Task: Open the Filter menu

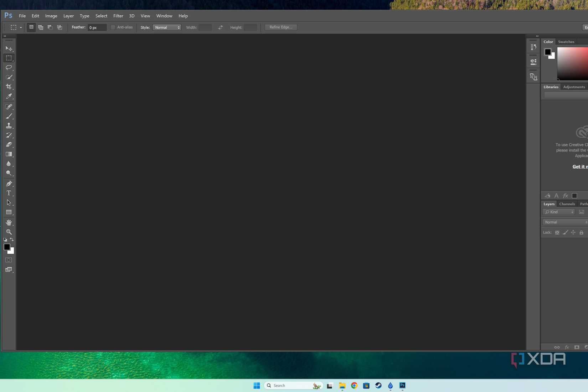Action: pyautogui.click(x=118, y=16)
